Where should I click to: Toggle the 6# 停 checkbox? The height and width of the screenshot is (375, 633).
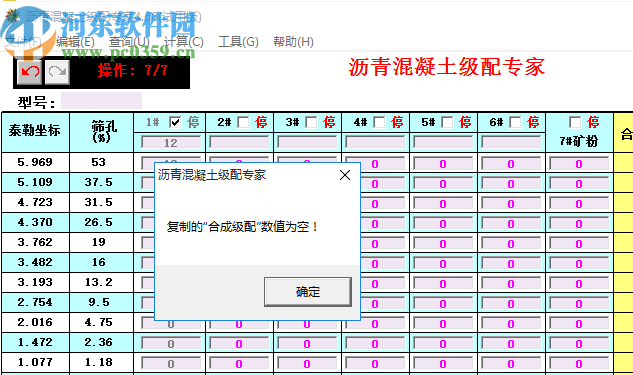pyautogui.click(x=515, y=122)
